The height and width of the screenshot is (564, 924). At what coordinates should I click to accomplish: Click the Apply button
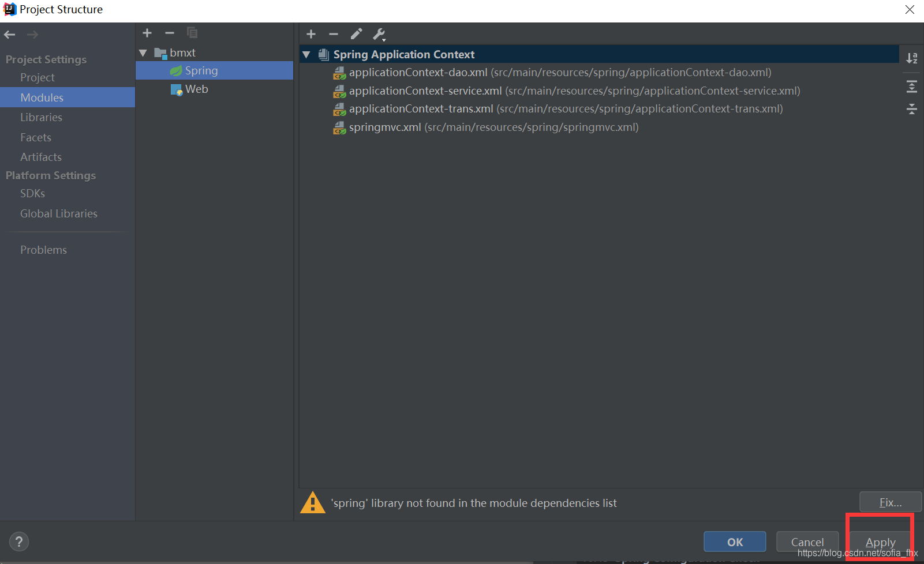(x=880, y=542)
